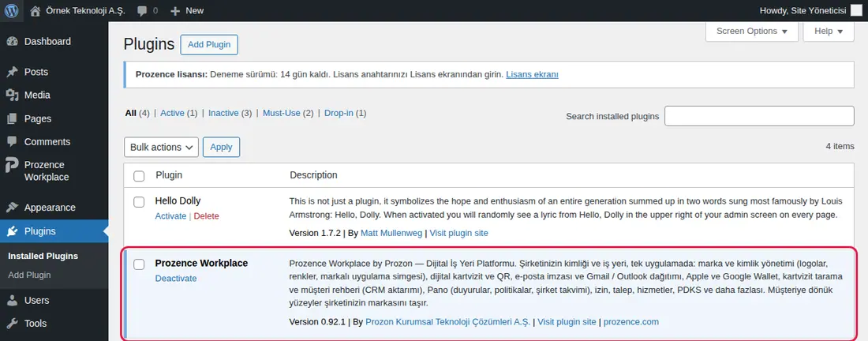Filter plugins by Inactive
The image size is (868, 341).
coord(223,113)
